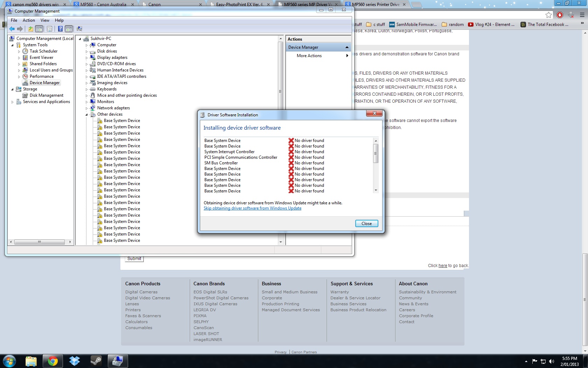Open Chrome's menu hamburger icon
This screenshot has width=588, height=368.
[582, 15]
